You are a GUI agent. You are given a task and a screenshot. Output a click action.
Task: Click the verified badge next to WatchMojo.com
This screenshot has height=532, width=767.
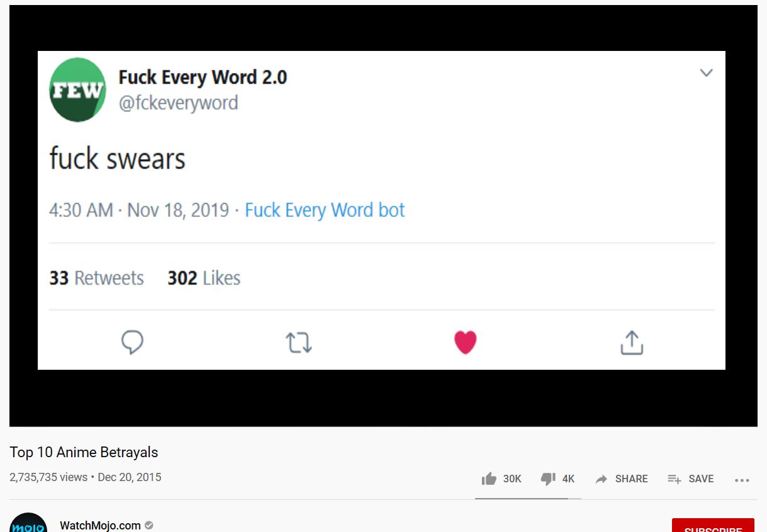click(148, 525)
